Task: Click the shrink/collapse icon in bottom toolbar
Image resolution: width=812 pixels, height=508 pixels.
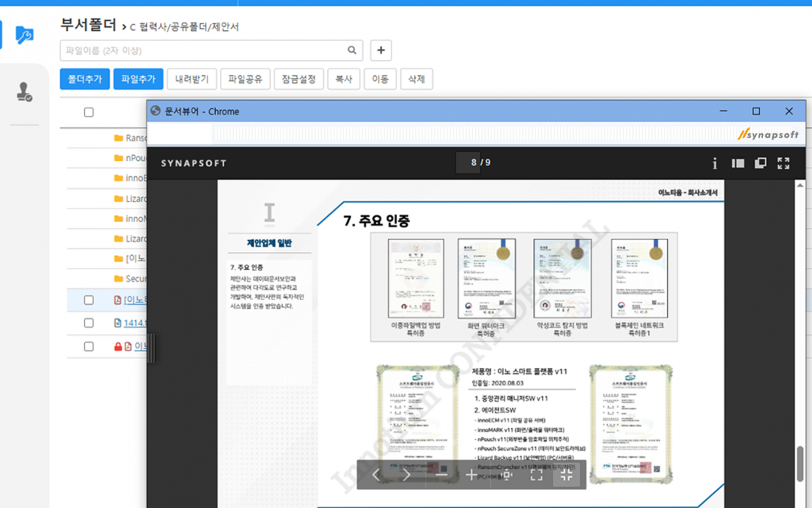Action: pyautogui.click(x=567, y=474)
